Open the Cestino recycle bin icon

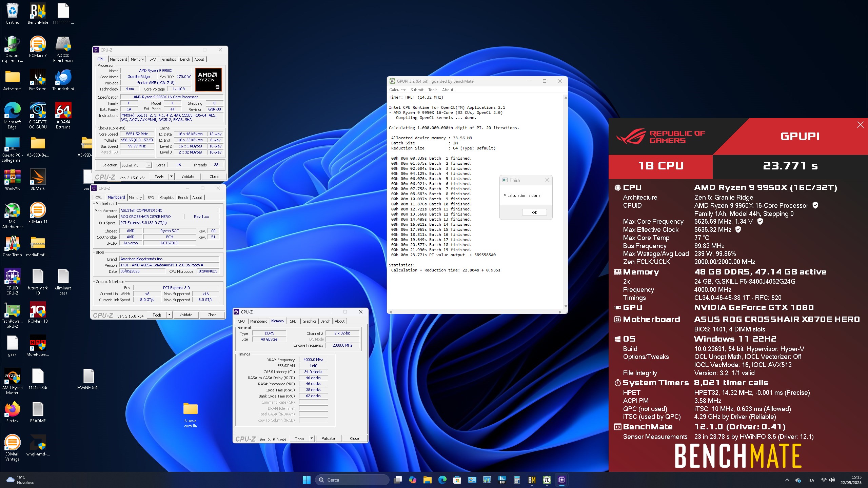click(x=12, y=14)
